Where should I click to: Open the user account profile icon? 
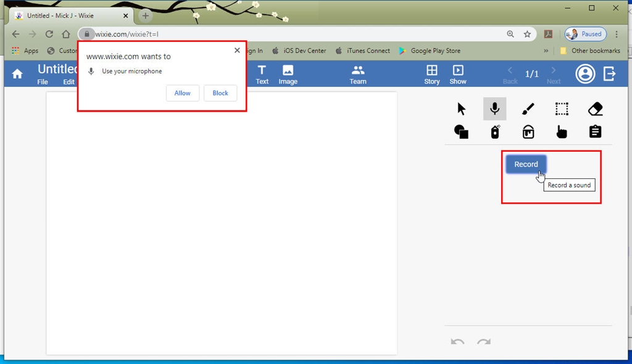[x=585, y=74]
